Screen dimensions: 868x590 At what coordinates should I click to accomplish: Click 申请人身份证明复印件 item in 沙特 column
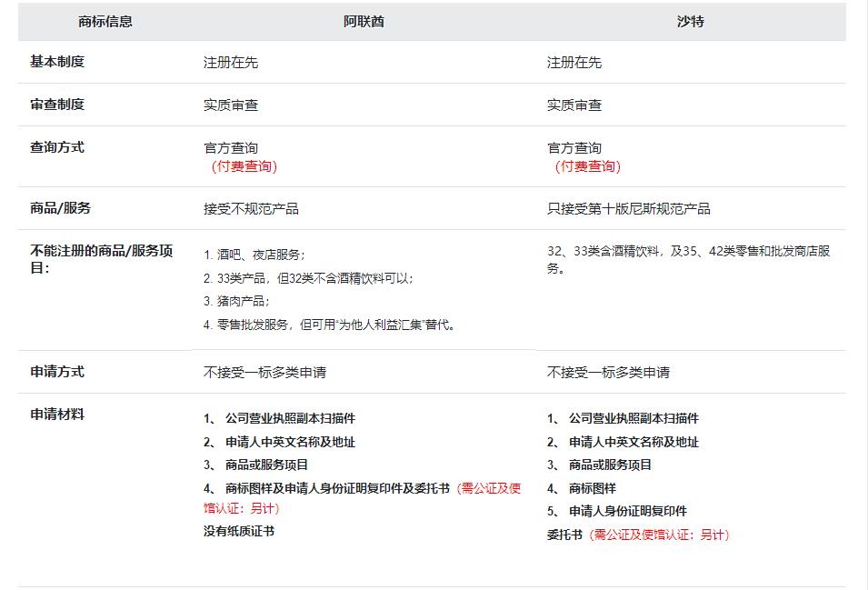(x=627, y=511)
